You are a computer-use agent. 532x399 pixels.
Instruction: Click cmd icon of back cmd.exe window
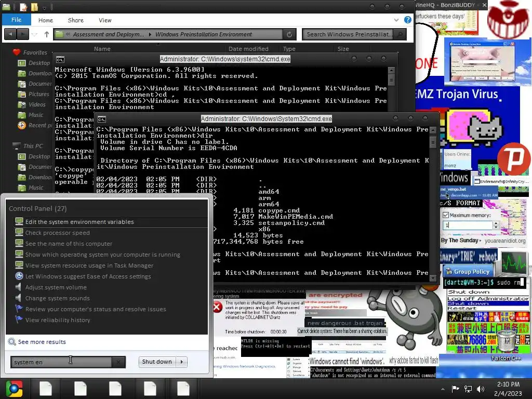tap(60, 60)
